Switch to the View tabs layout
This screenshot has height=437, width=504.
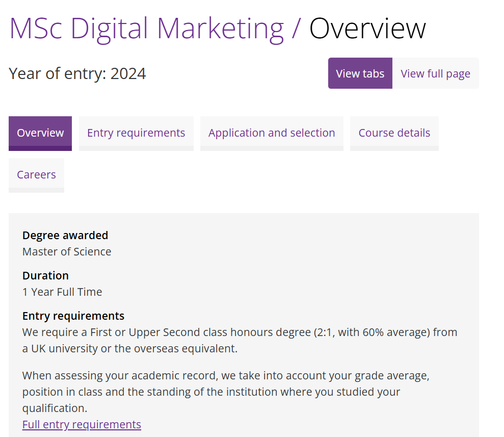[360, 73]
